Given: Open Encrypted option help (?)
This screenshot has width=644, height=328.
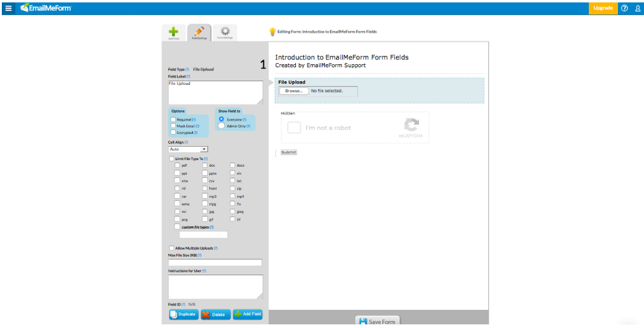Looking at the screenshot, I should pyautogui.click(x=195, y=133).
